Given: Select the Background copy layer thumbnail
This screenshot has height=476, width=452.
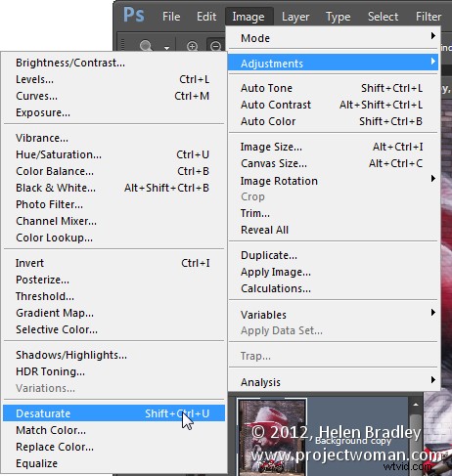Looking at the screenshot, I should click(x=272, y=437).
